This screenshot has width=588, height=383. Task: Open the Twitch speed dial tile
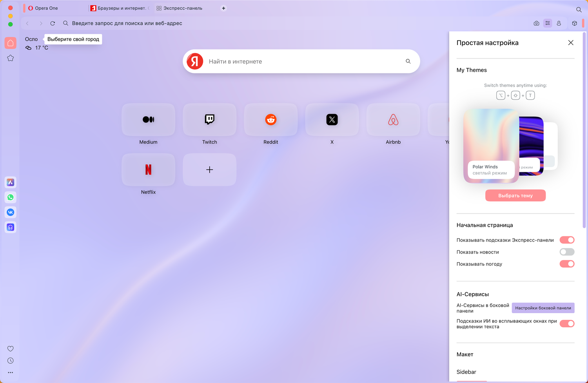[x=210, y=120]
